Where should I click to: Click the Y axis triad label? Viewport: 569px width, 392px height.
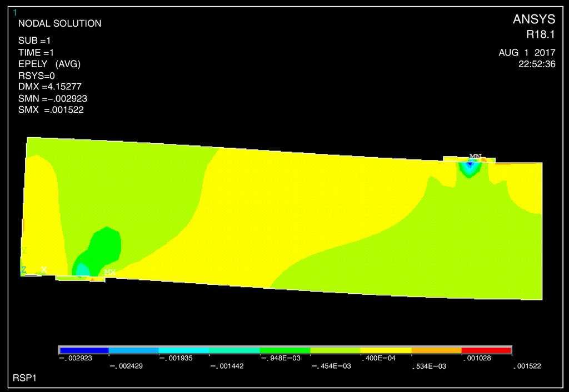click(23, 251)
